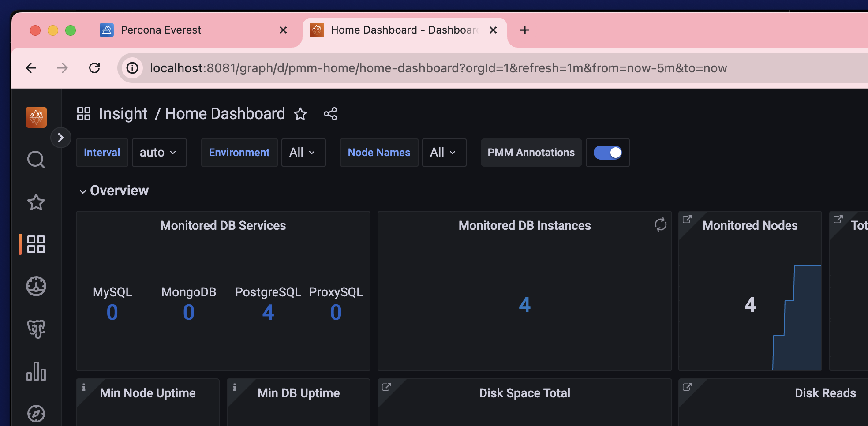The image size is (868, 426).
Task: Open the Interval auto dropdown
Action: pyautogui.click(x=159, y=153)
